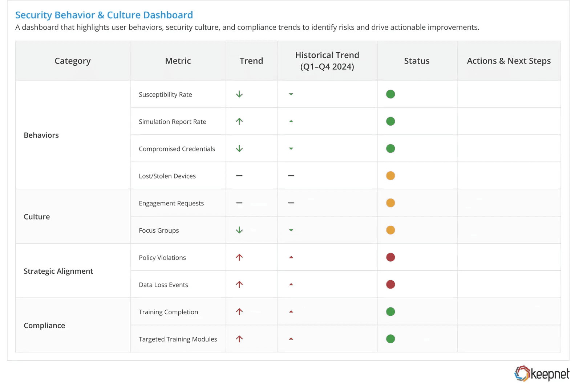The width and height of the screenshot is (579, 392).
Task: Click the dashboard description sentence
Action: click(247, 27)
